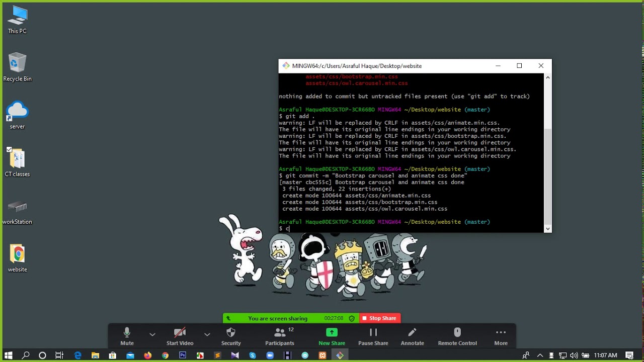Switch to Zoom from taskbar
644x362 pixels.
[270, 355]
